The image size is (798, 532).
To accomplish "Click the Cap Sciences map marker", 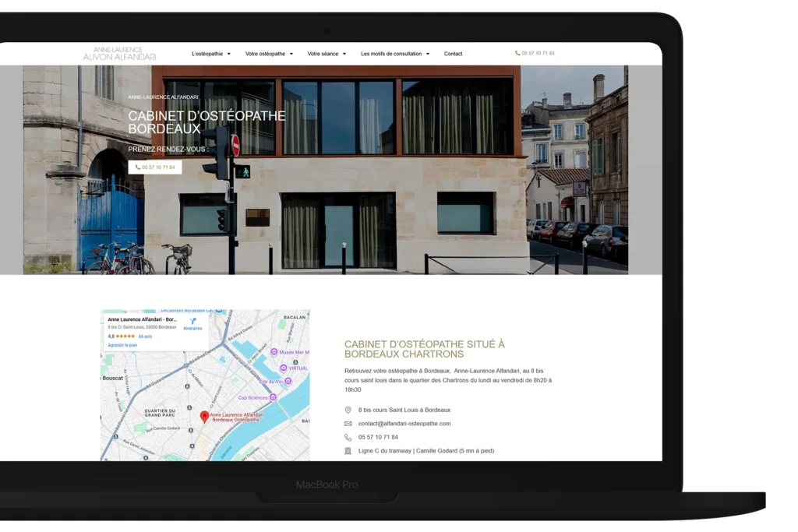I will [273, 397].
